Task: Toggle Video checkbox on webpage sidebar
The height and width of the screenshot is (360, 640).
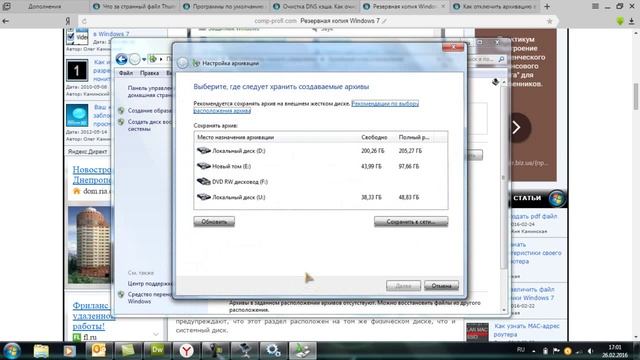Action: tap(71, 37)
